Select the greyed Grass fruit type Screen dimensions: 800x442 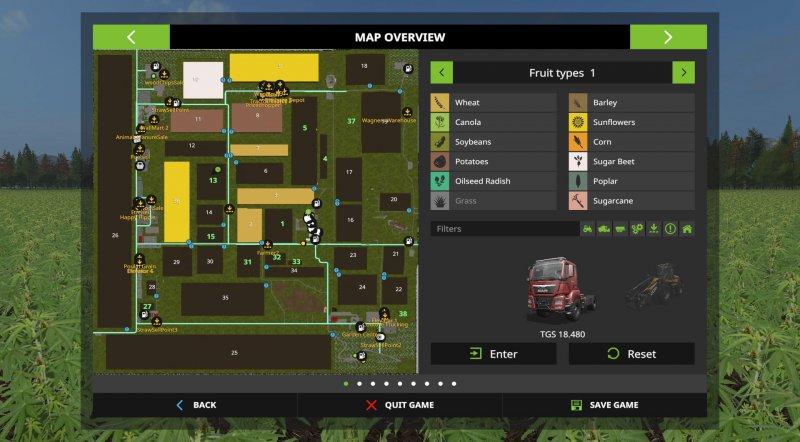pos(493,201)
